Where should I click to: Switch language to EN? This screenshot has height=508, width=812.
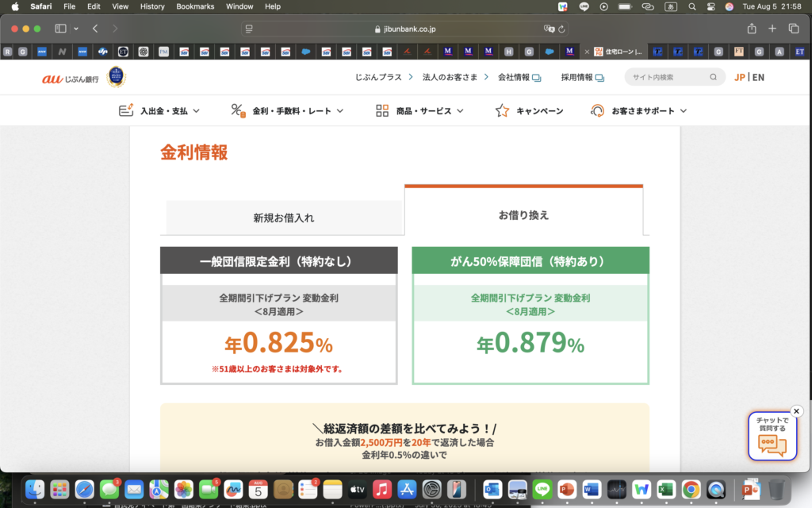(759, 78)
